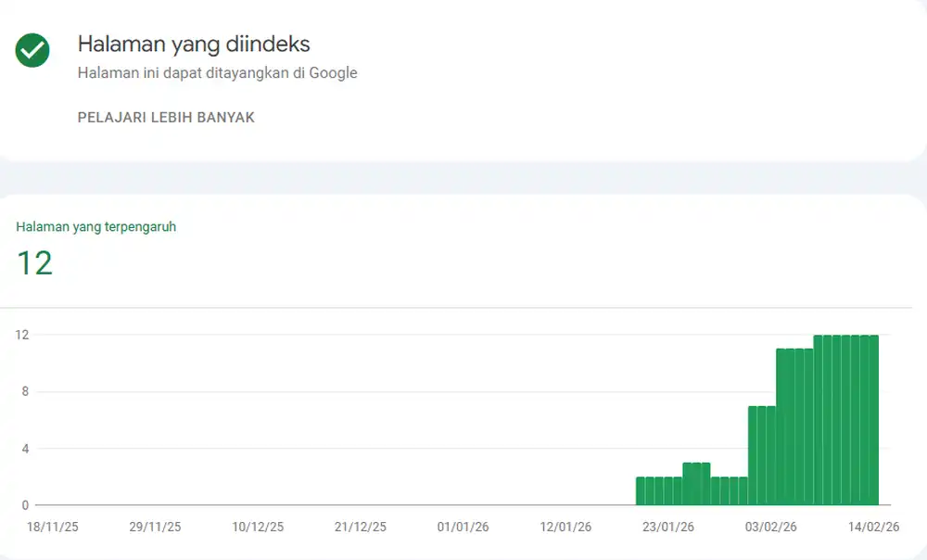
Task: Click the x-axis date 03/02/26
Action: (771, 527)
